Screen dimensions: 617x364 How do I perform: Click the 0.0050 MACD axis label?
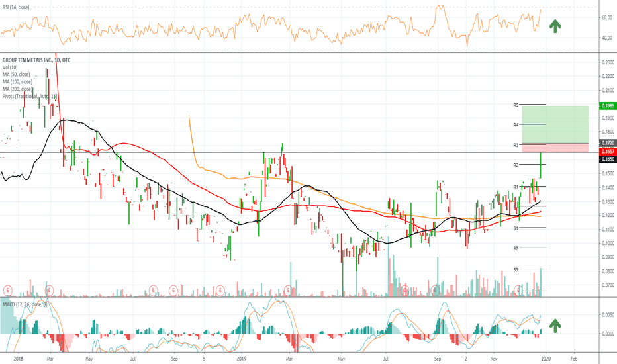tap(608, 315)
